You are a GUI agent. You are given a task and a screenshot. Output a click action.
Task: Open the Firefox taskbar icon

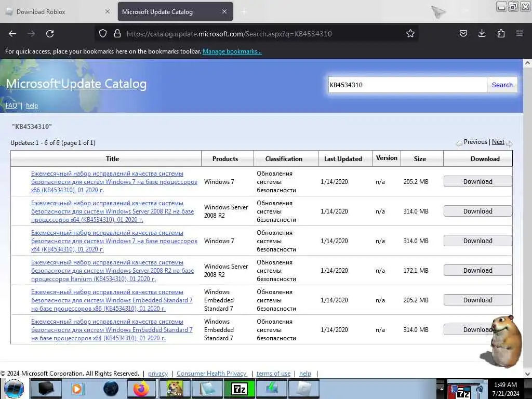(141, 389)
